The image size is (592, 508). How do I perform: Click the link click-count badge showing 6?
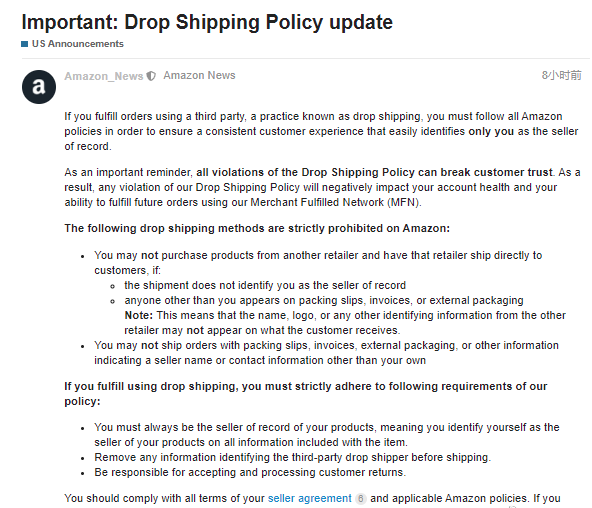[x=361, y=499]
